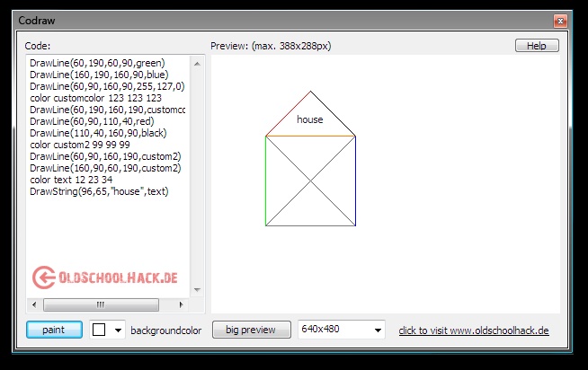Select line DrawLine(60,190,60,90,green)

tap(97, 63)
